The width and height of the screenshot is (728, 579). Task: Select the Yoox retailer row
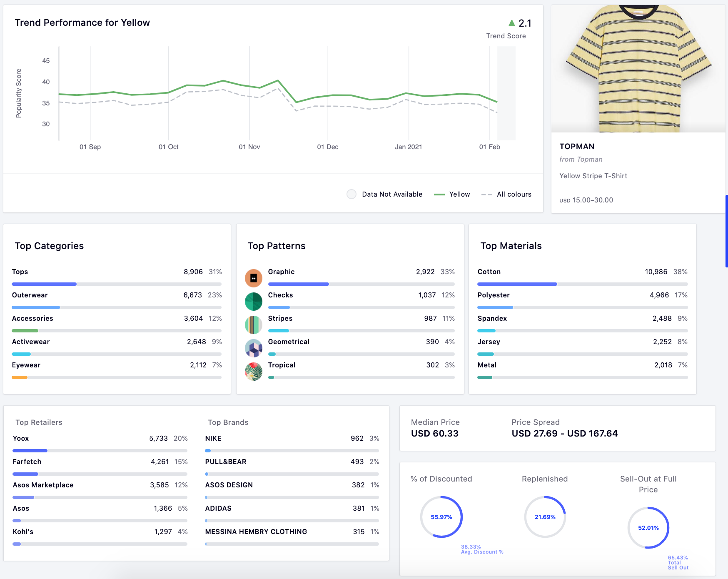point(100,439)
